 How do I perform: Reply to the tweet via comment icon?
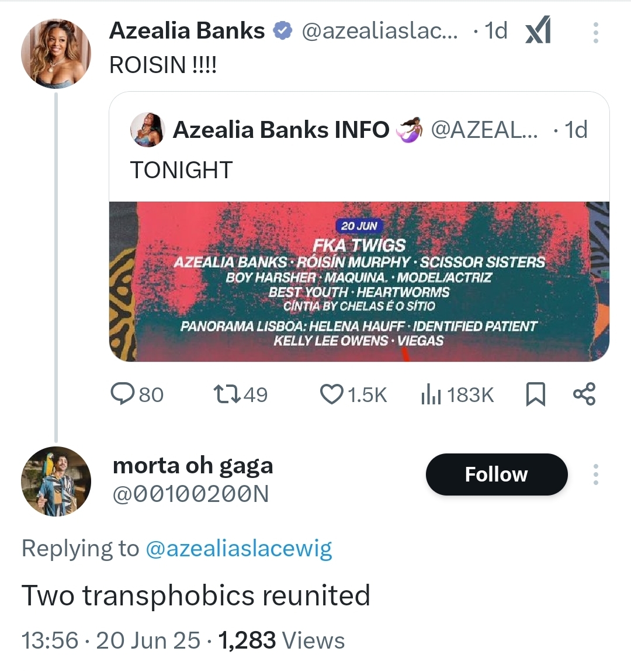[137, 394]
